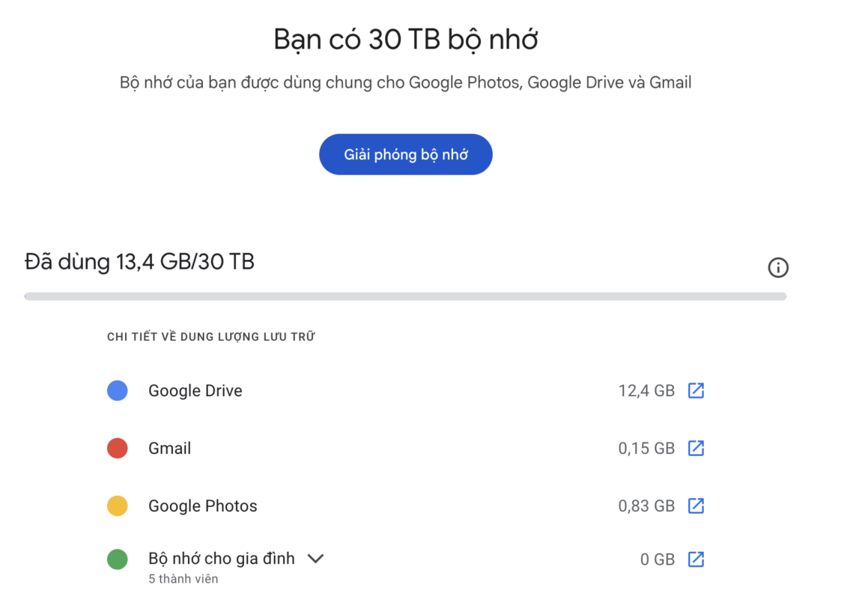The height and width of the screenshot is (599, 868).
Task: Select the Gmail storage row label
Action: [x=170, y=449]
